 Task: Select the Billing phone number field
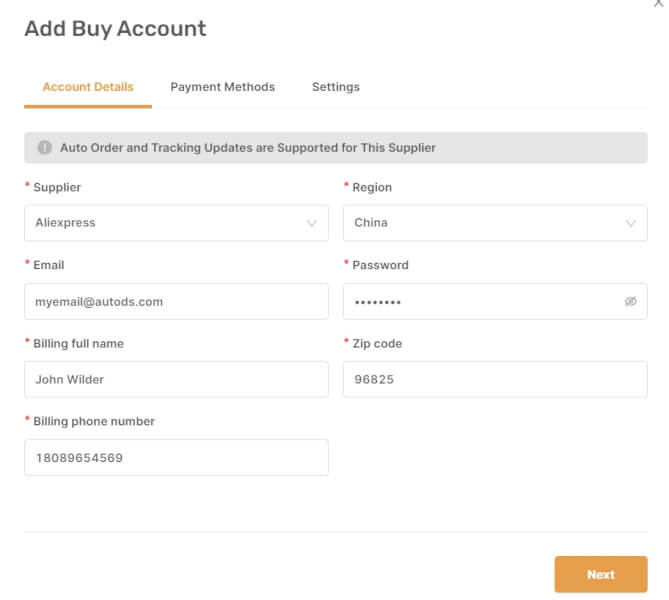click(176, 457)
